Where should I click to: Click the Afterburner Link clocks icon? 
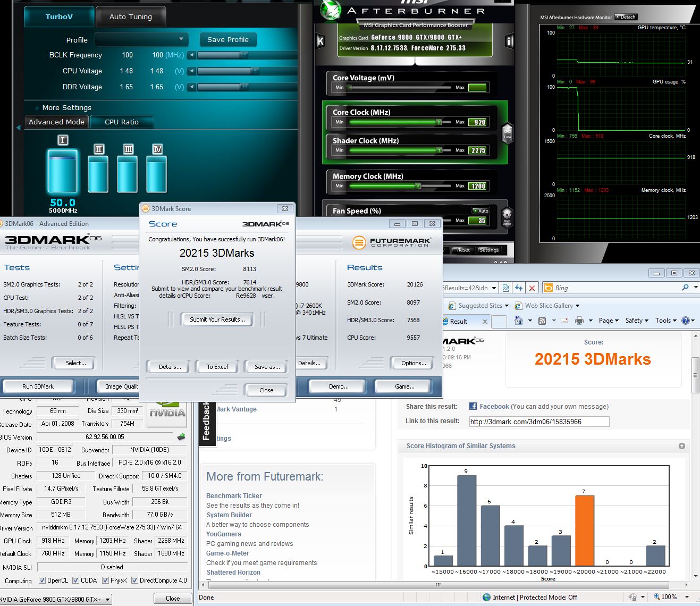coord(507,133)
